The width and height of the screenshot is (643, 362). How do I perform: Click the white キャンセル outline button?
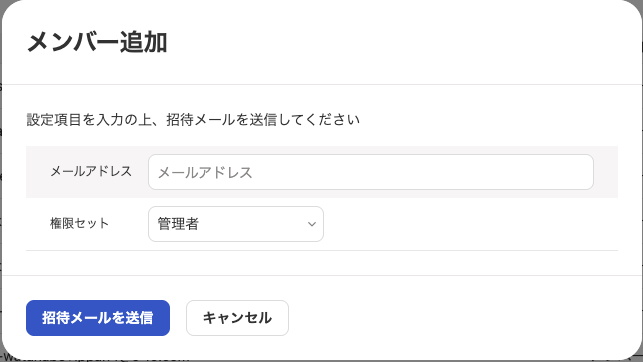pos(237,318)
